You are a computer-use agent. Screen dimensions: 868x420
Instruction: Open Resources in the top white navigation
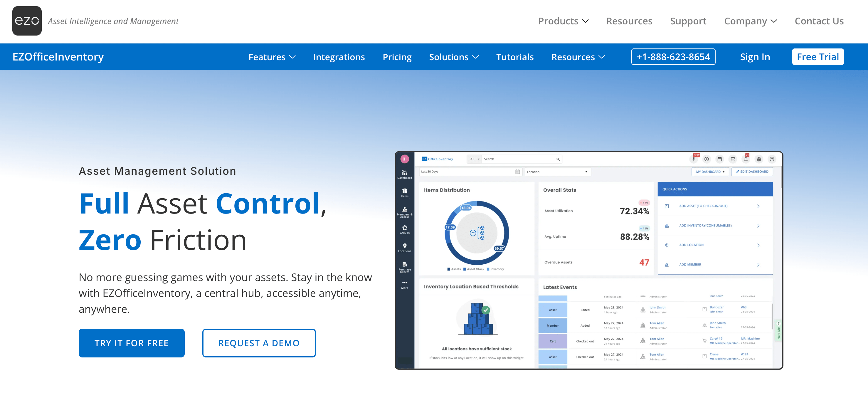[x=629, y=21]
